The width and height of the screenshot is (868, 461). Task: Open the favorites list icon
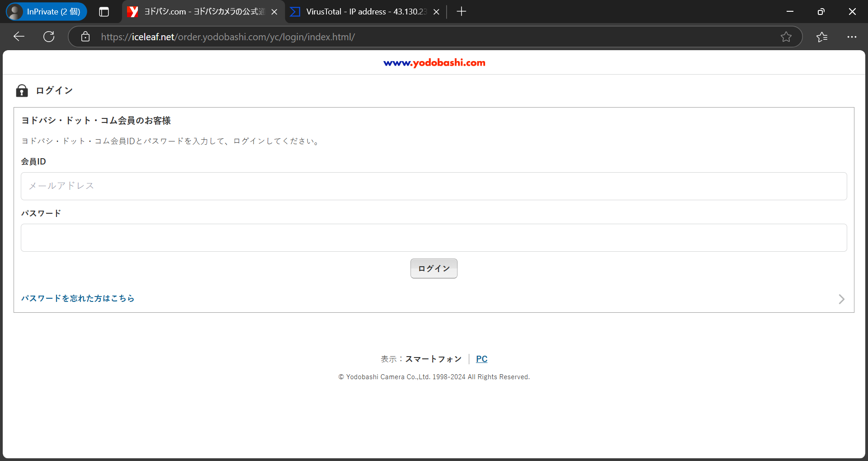[x=822, y=37]
